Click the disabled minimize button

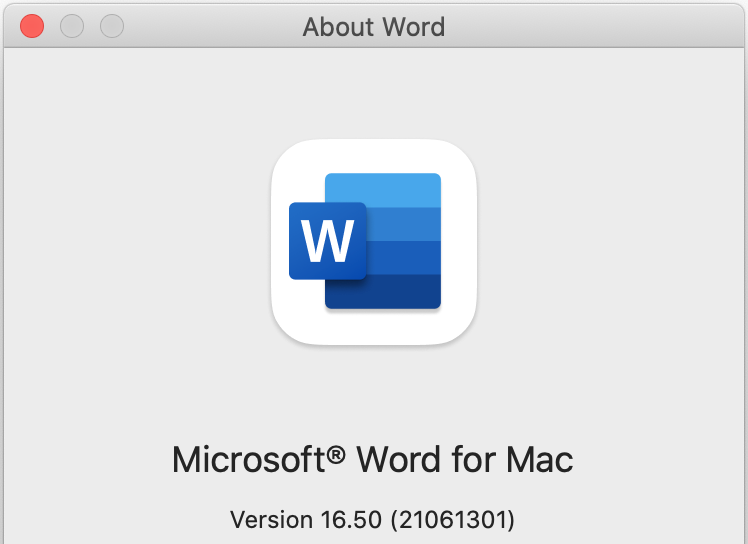coord(72,26)
